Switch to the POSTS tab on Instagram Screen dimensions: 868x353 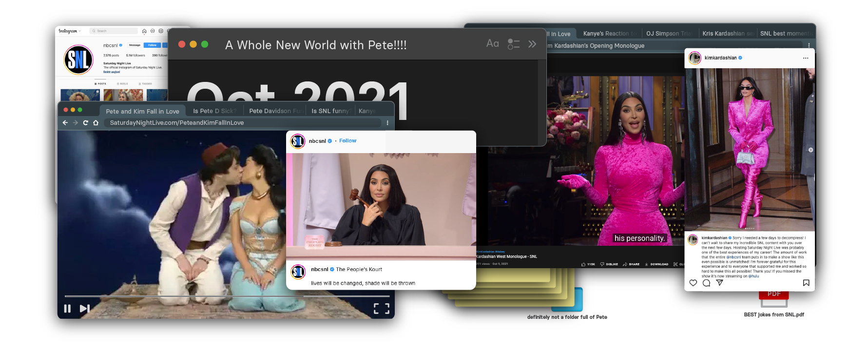click(x=100, y=84)
